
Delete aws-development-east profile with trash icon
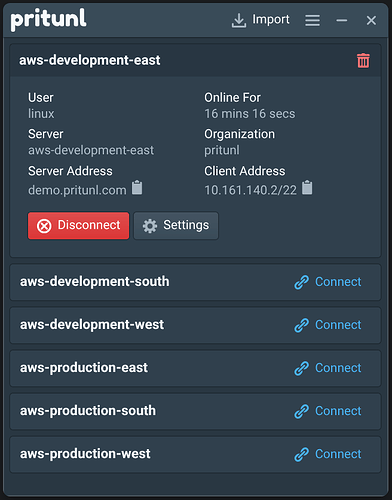363,60
